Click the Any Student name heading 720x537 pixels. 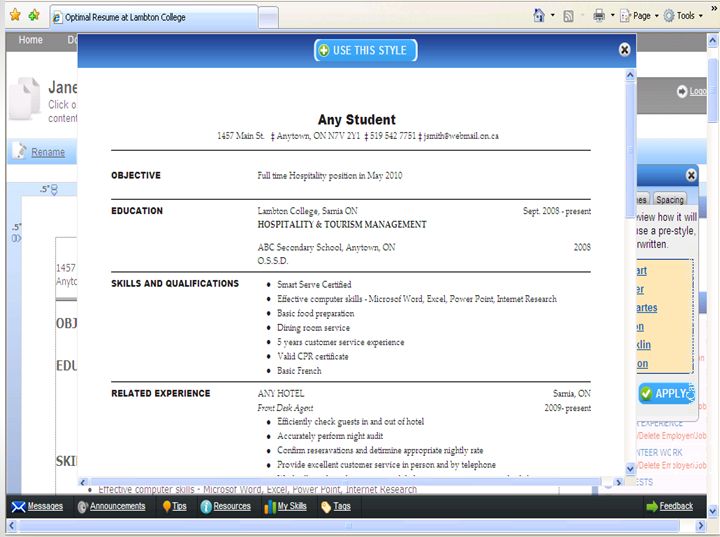357,120
